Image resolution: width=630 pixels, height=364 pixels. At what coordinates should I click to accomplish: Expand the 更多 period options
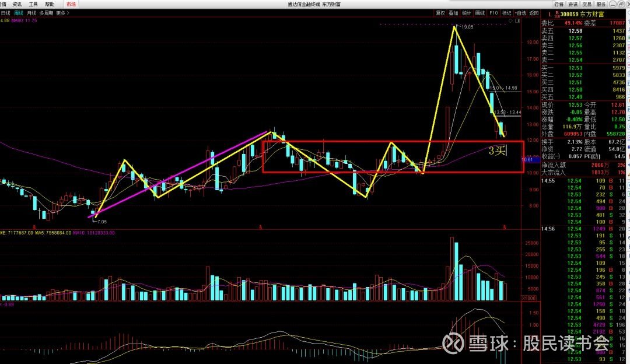62,13
